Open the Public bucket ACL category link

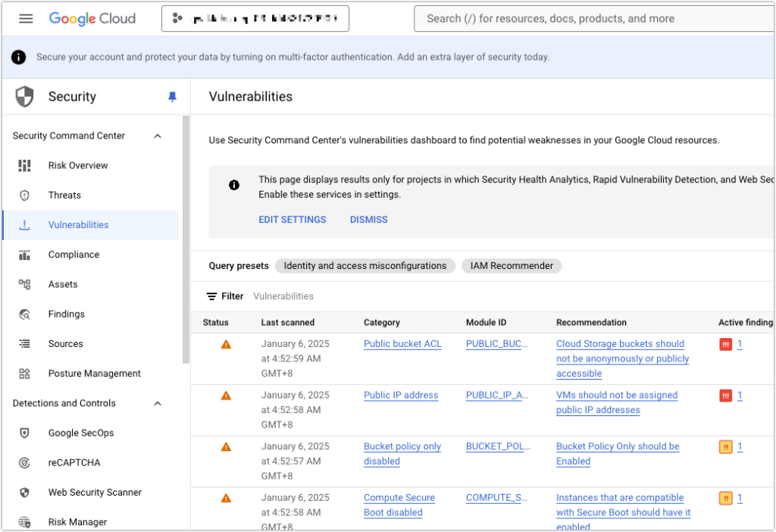pyautogui.click(x=402, y=344)
